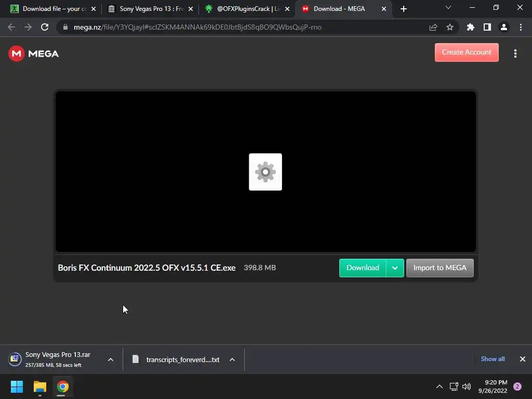Open the transcripts_foreverd txt download item

[x=176, y=360]
